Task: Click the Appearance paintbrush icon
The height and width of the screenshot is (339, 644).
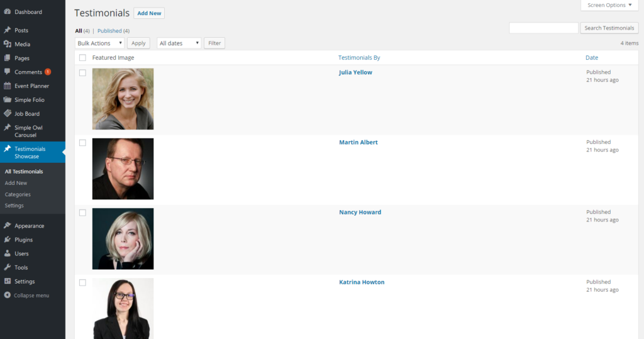Action: [8, 226]
